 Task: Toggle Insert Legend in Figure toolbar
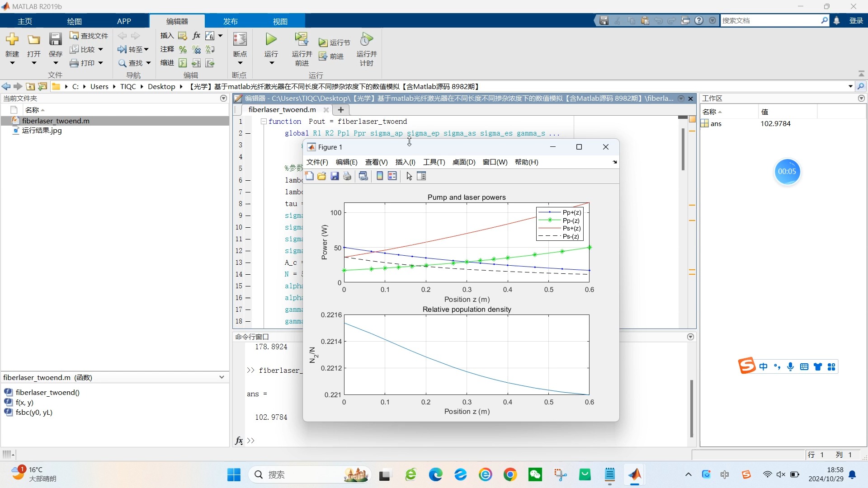pyautogui.click(x=392, y=176)
